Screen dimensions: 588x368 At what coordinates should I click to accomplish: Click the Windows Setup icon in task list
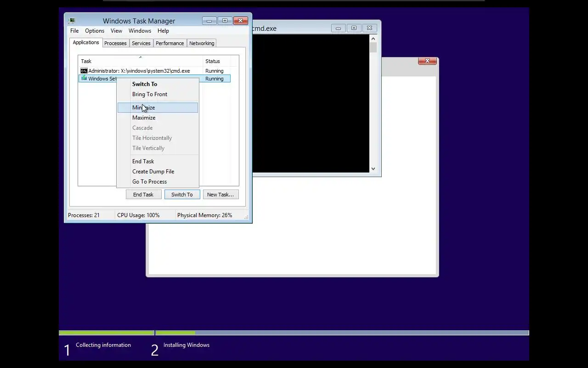click(84, 78)
